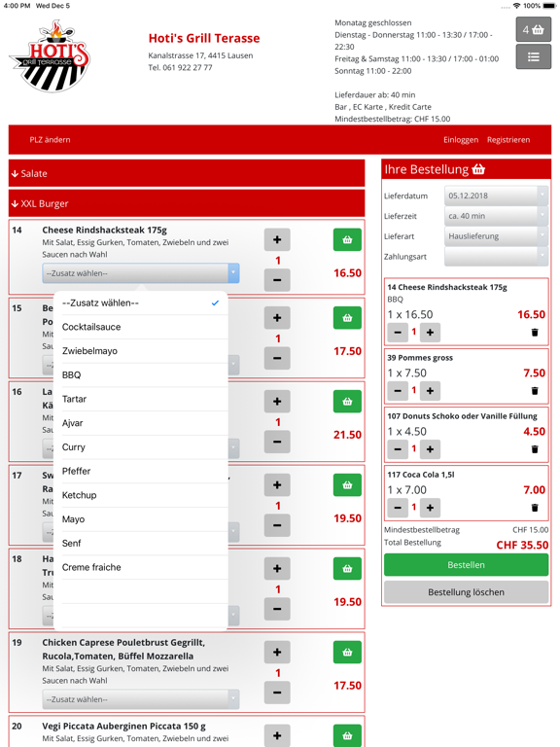Select Zwiebelmayo from the sauce list
560x747 pixels.
coord(140,351)
